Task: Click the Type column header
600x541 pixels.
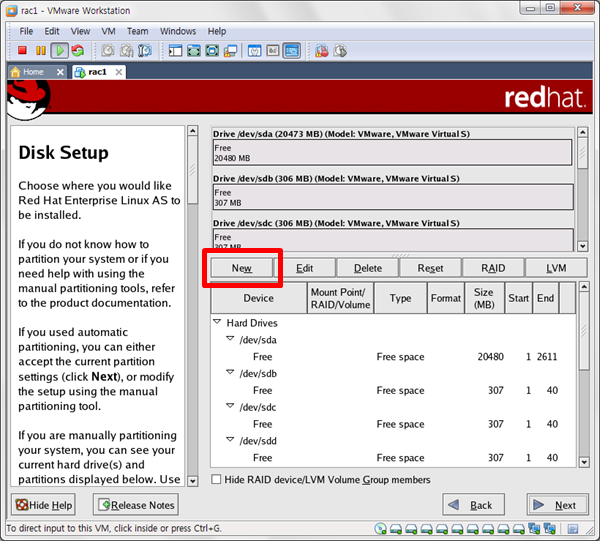Action: 400,298
